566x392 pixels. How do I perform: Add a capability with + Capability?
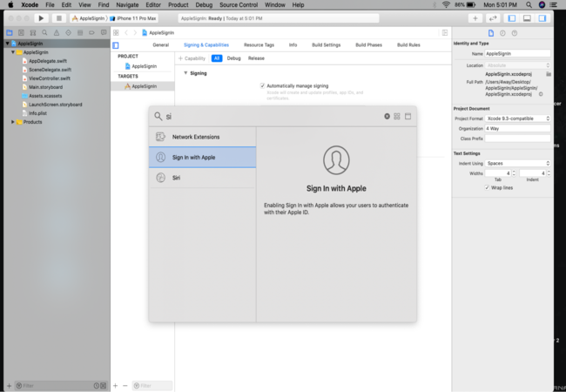click(x=192, y=58)
